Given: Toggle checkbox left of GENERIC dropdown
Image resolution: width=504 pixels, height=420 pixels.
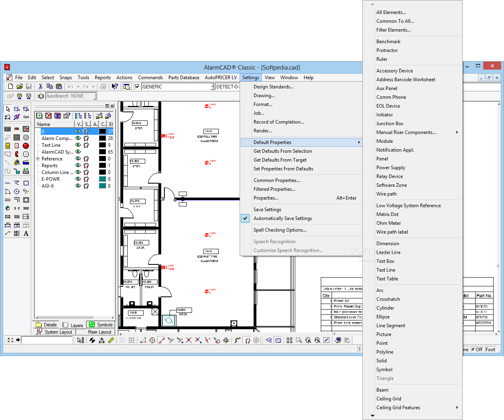Looking at the screenshot, I should point(137,86).
